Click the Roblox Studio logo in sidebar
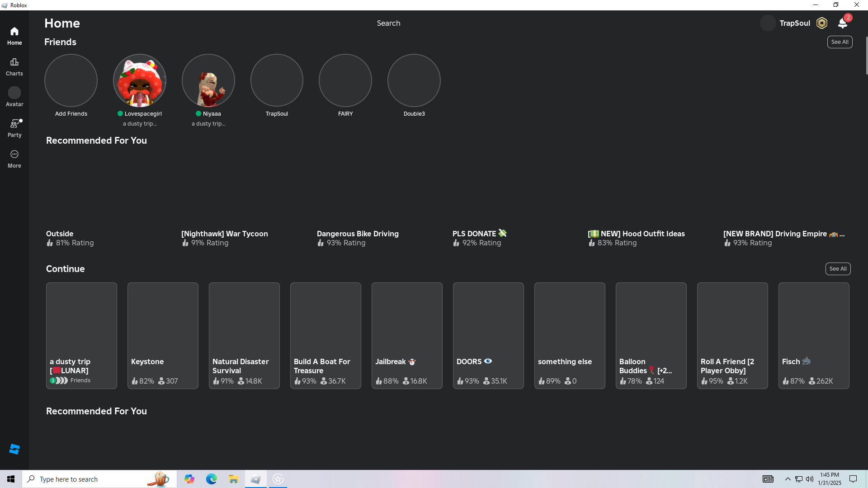This screenshot has height=488, width=868. click(14, 449)
